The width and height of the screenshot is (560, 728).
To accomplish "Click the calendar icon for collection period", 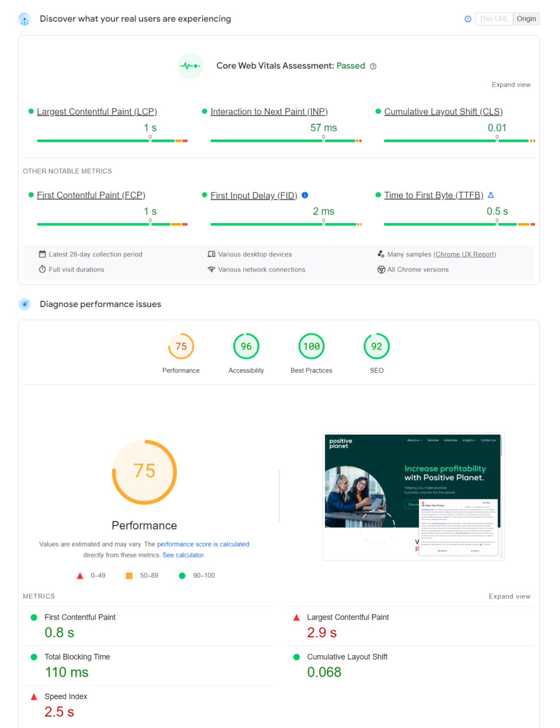I will [42, 254].
